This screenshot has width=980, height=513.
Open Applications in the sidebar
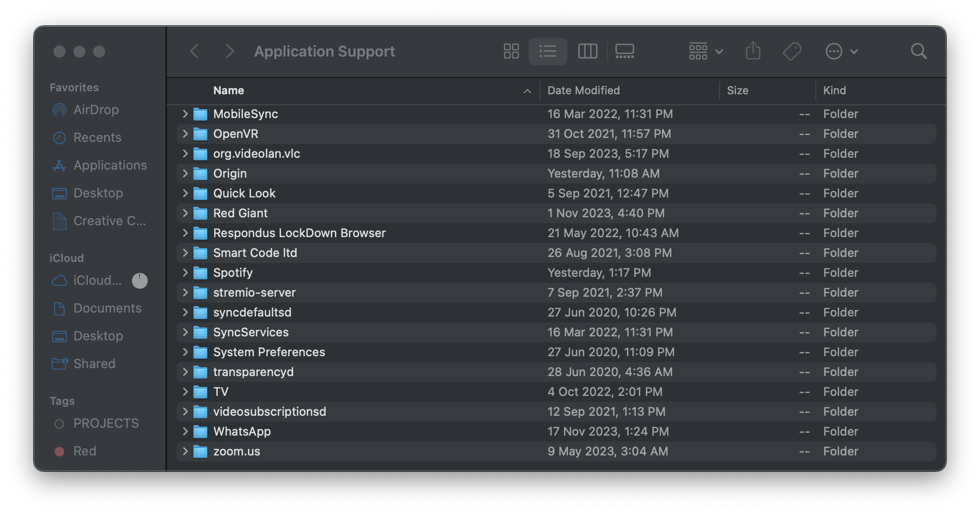110,165
